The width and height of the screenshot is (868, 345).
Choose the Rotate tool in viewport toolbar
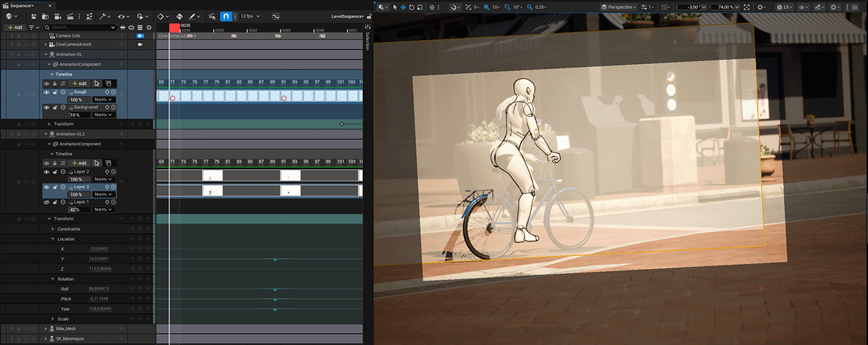pos(411,7)
